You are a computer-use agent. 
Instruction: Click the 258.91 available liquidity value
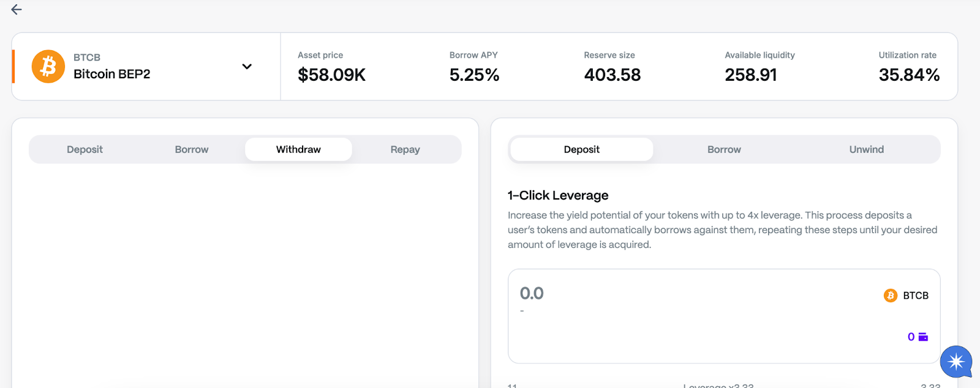coord(750,75)
